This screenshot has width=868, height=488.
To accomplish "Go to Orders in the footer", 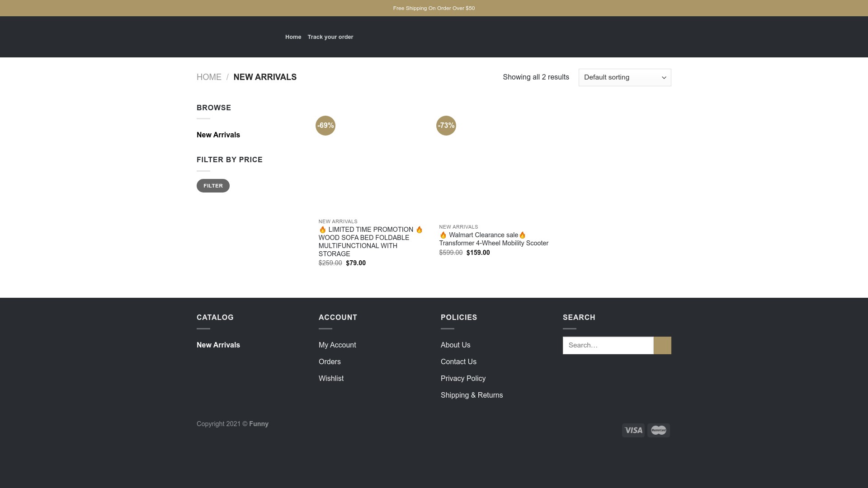I will (330, 362).
